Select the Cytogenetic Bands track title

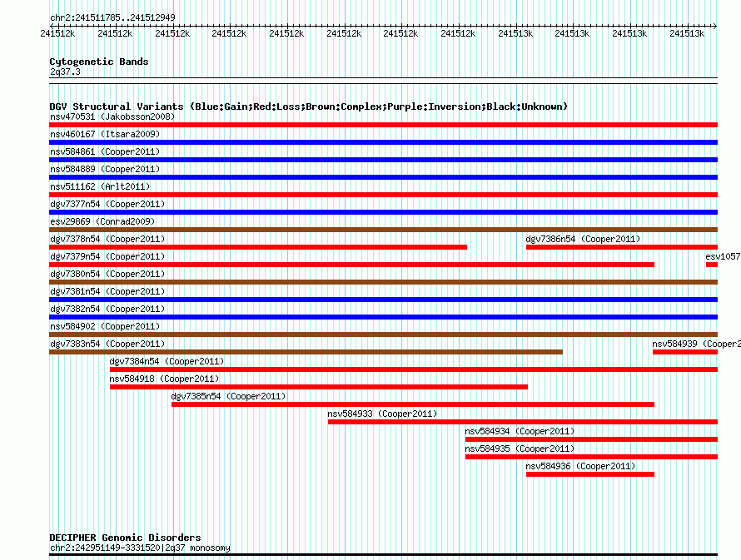(99, 62)
